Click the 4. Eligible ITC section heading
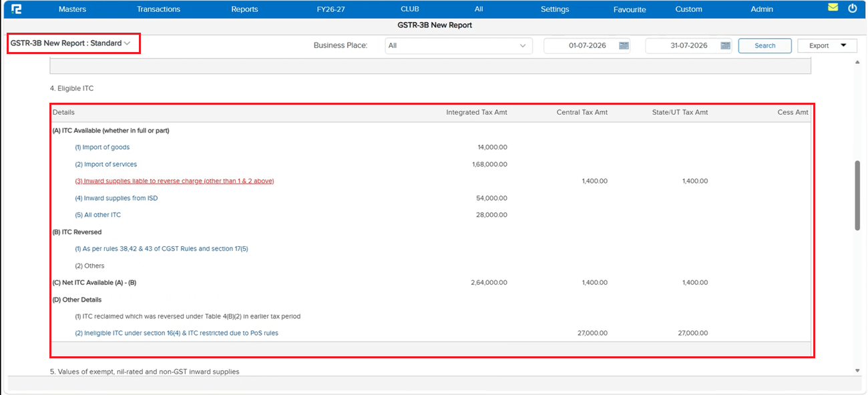 (x=73, y=88)
